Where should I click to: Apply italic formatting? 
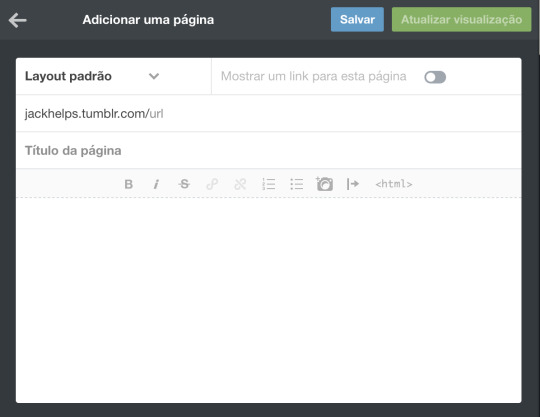click(156, 184)
